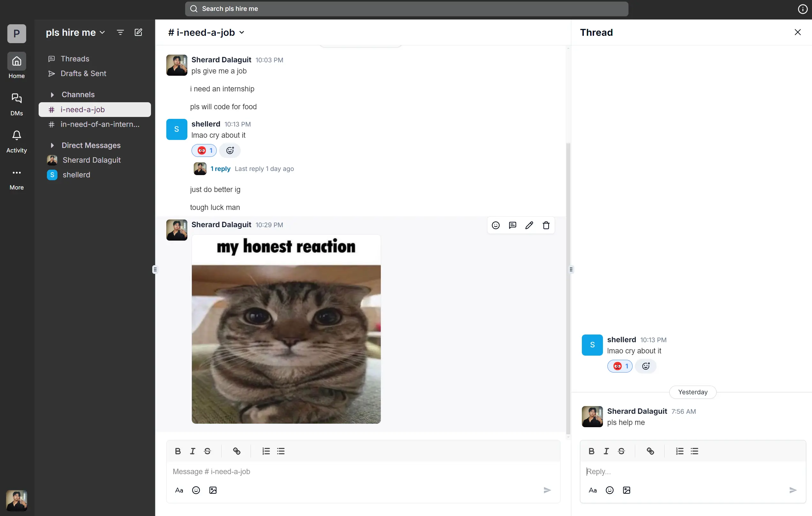
Task: Click the Search pls hire me field
Action: tap(406, 9)
